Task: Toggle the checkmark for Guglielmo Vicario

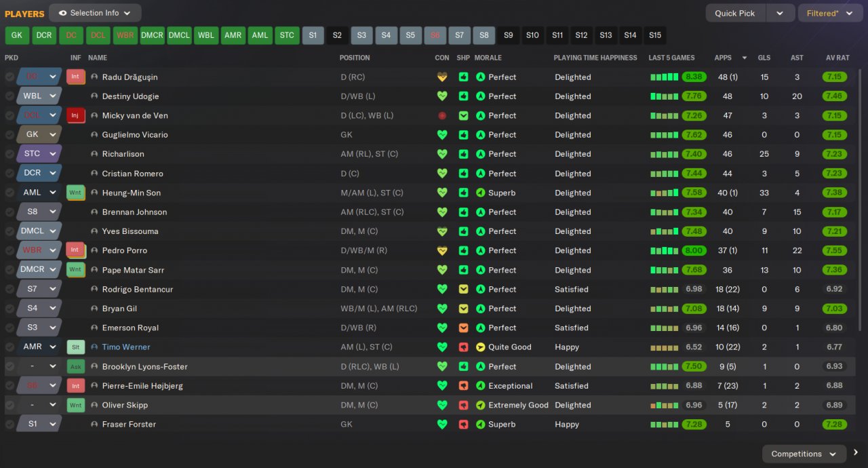Action: click(x=9, y=135)
